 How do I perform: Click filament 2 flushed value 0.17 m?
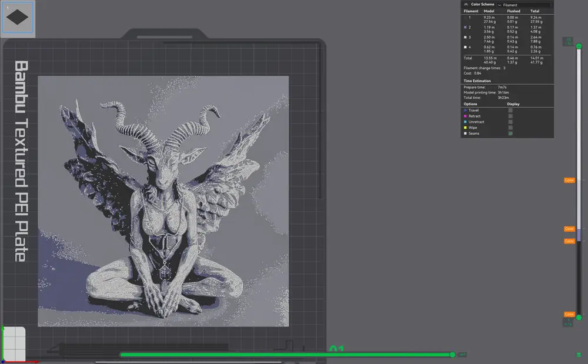coord(513,28)
